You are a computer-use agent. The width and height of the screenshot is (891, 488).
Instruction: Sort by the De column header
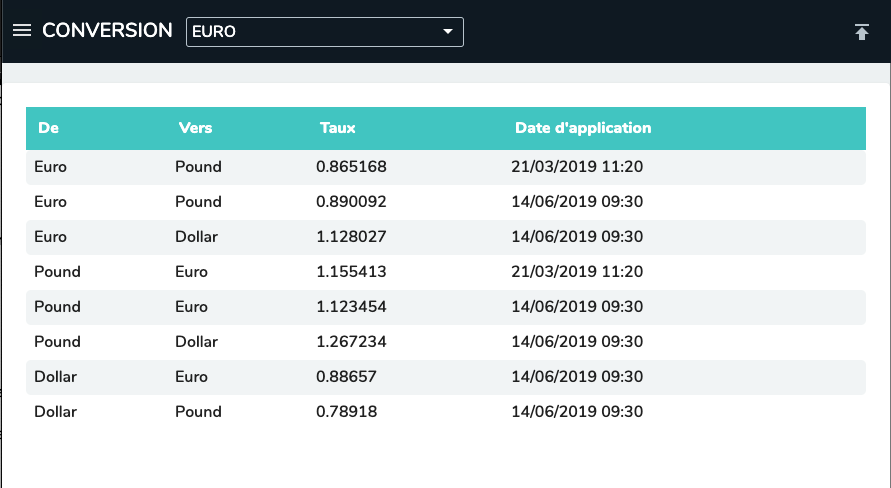[48, 128]
